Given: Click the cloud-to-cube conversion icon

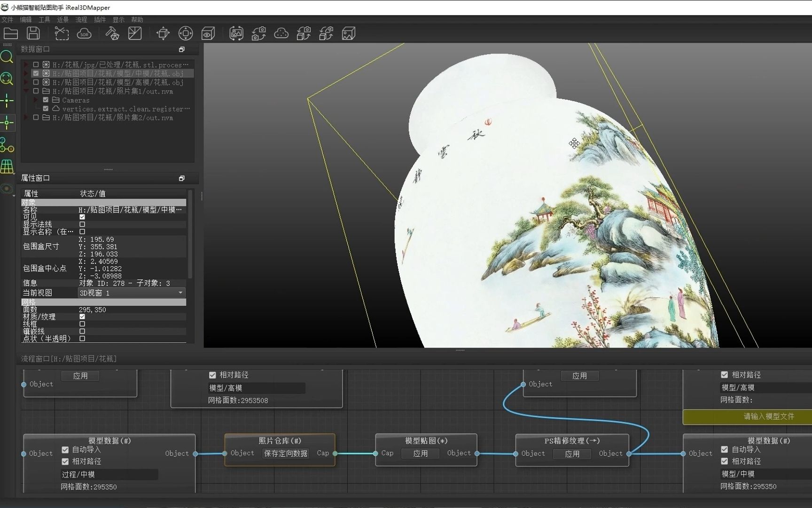Looking at the screenshot, I should coord(326,33).
